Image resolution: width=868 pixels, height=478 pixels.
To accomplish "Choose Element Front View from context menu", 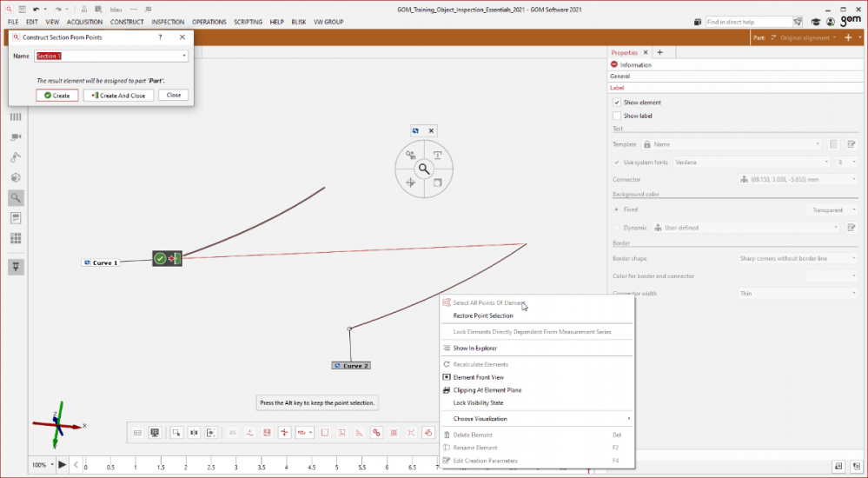I will click(478, 378).
